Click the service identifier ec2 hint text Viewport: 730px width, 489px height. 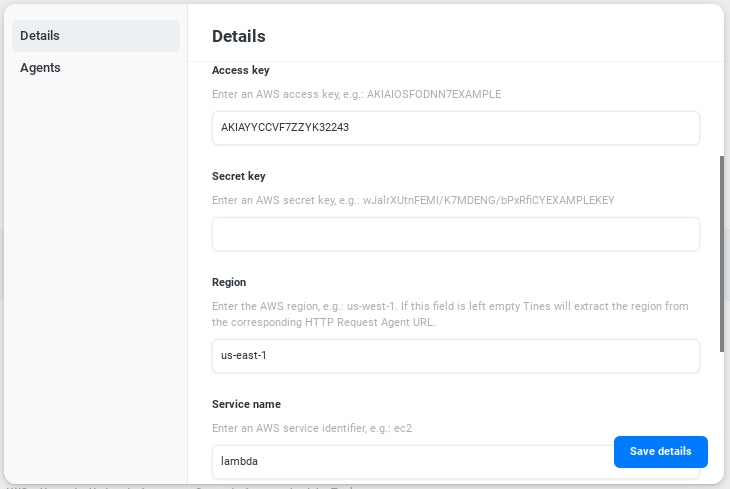click(x=312, y=428)
